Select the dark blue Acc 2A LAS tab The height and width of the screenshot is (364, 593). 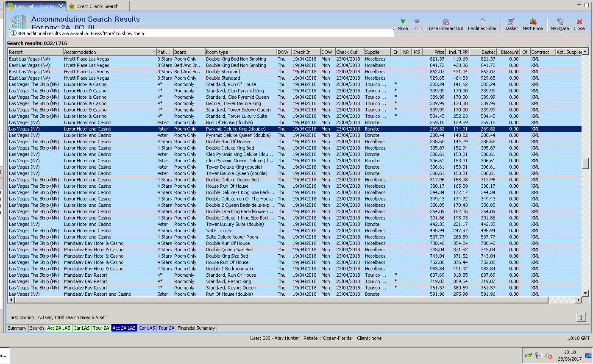pyautogui.click(x=124, y=328)
